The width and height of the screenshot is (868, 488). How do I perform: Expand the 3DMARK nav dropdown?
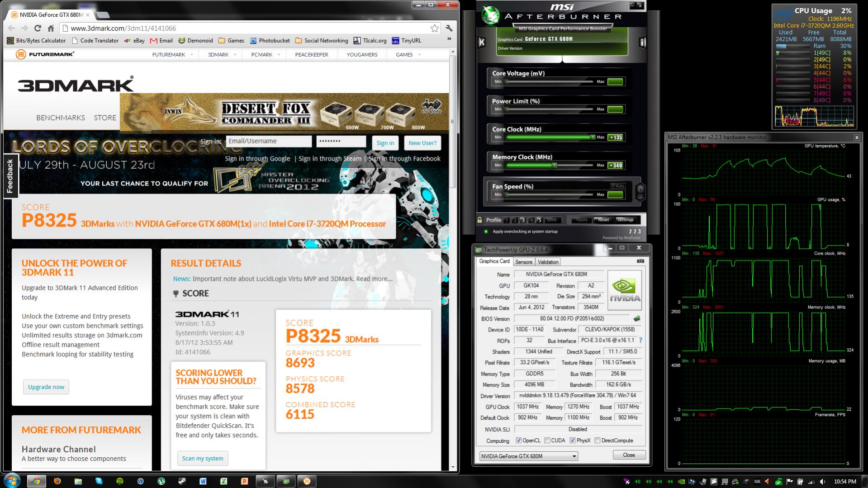(234, 55)
